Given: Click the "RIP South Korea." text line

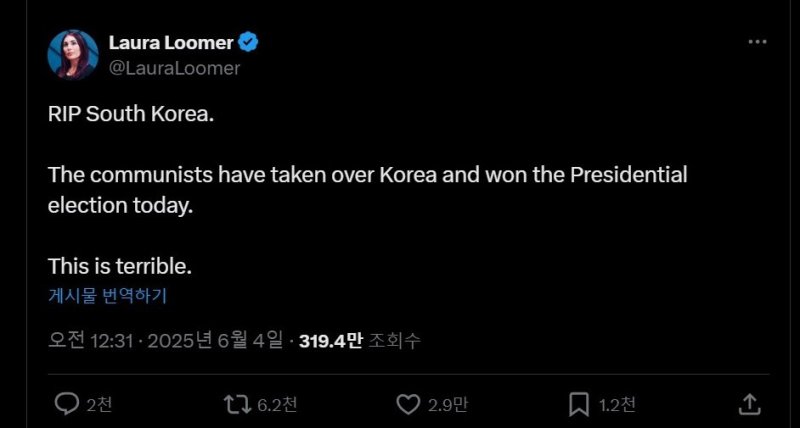Looking at the screenshot, I should (131, 114).
